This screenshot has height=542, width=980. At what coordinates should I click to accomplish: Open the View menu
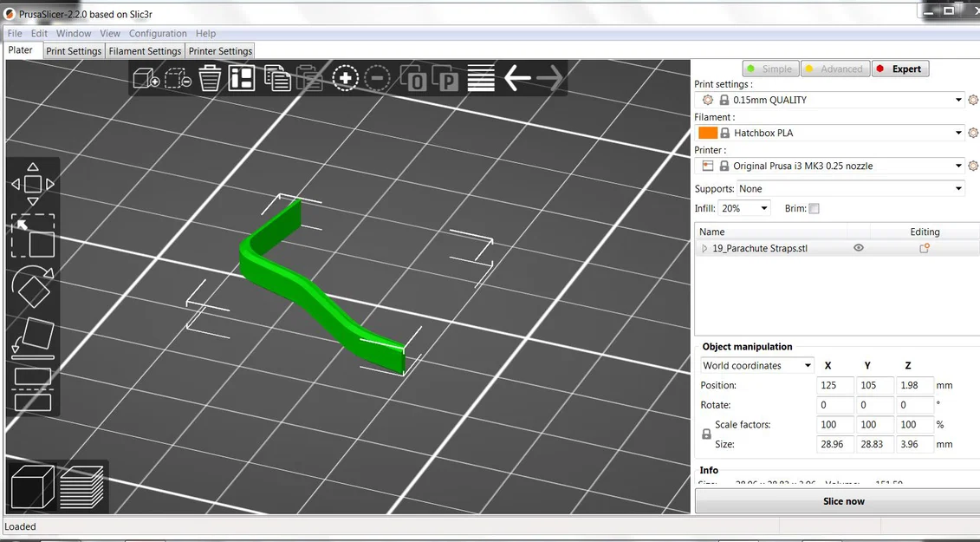point(109,33)
